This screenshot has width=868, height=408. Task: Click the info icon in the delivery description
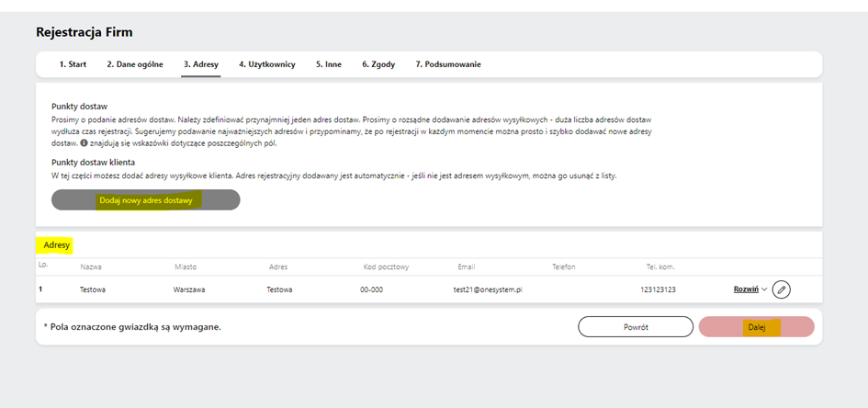(85, 143)
